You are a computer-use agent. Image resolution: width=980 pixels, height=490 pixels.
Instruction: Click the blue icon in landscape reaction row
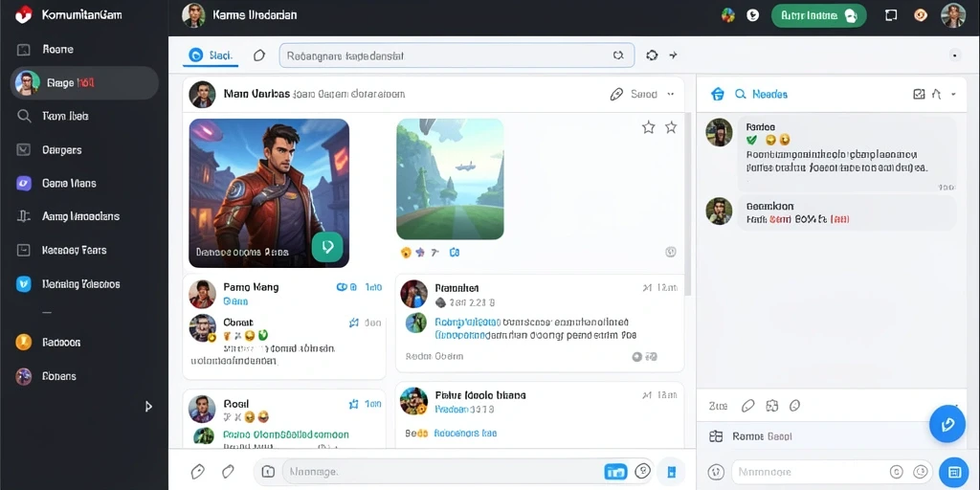(455, 253)
